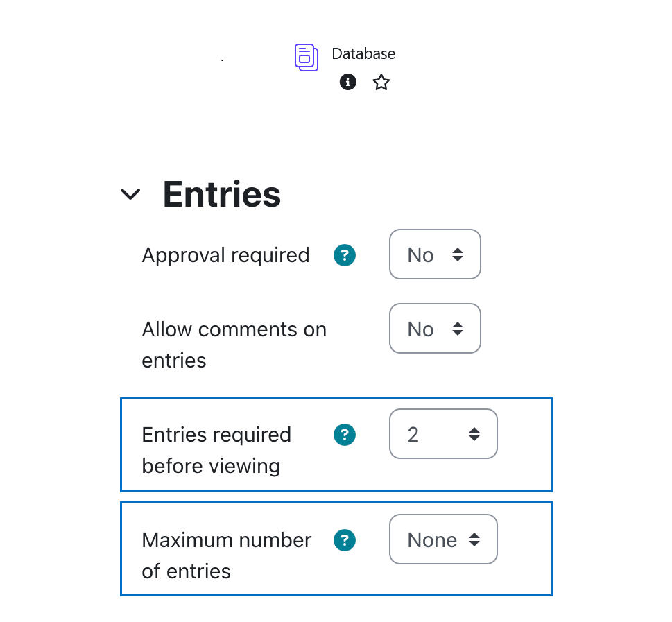
Task: Change Entries required before viewing value
Action: [443, 433]
